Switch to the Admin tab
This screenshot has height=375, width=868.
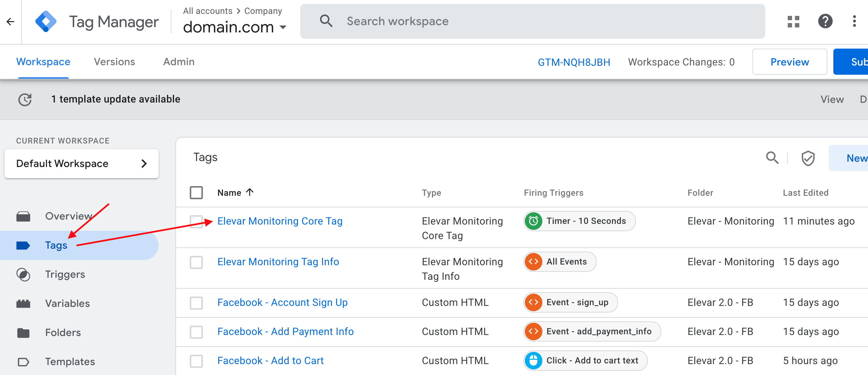coord(179,62)
